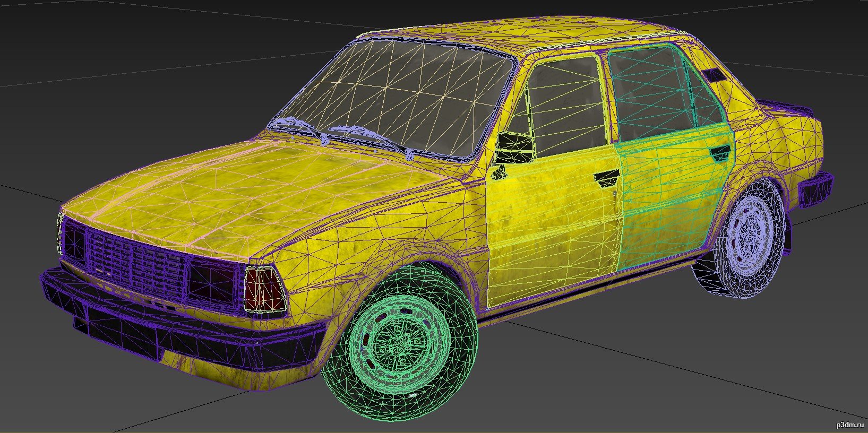The height and width of the screenshot is (433, 868).
Task: Select the windshield glass mesh
Action: click(403, 96)
